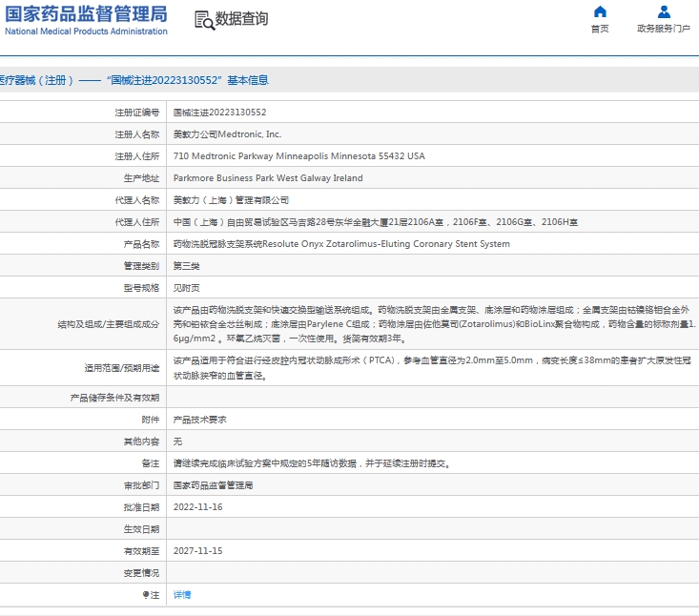Click address 710 Medtronic Parkway Minneapolis
This screenshot has width=699, height=616.
[x=299, y=156]
